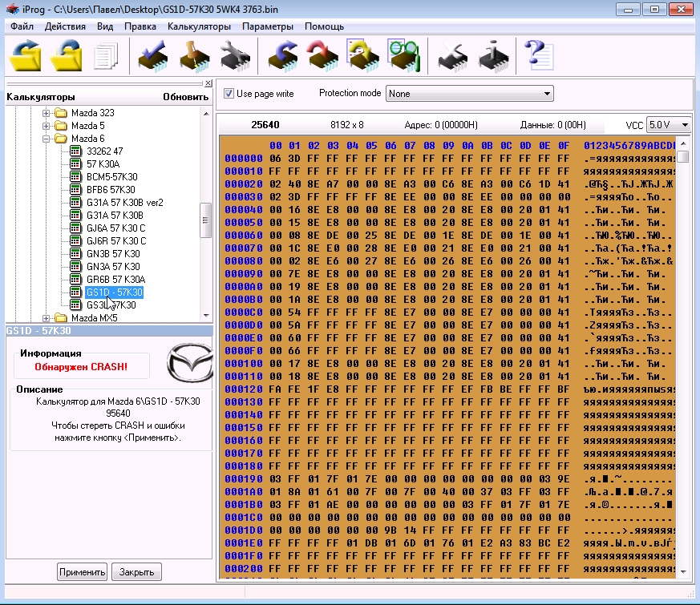Click the chip with brush icon
Viewport: 700px width, 605px height.
pos(194,56)
